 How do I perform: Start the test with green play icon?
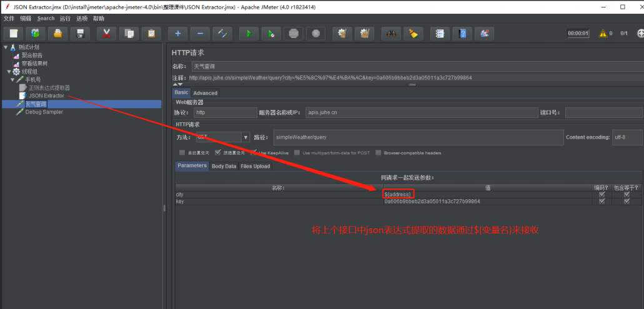point(249,34)
